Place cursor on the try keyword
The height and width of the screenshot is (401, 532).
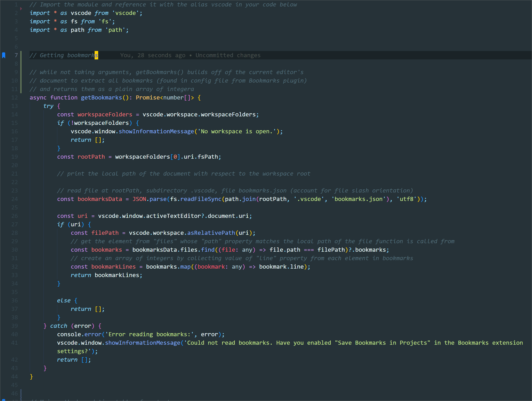point(48,106)
